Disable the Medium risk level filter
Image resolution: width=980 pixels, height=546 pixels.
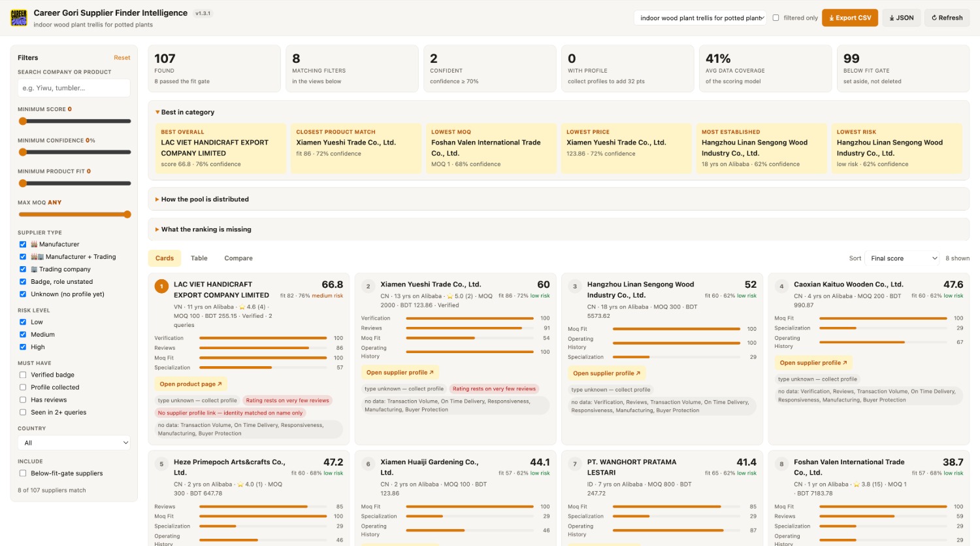tap(23, 334)
